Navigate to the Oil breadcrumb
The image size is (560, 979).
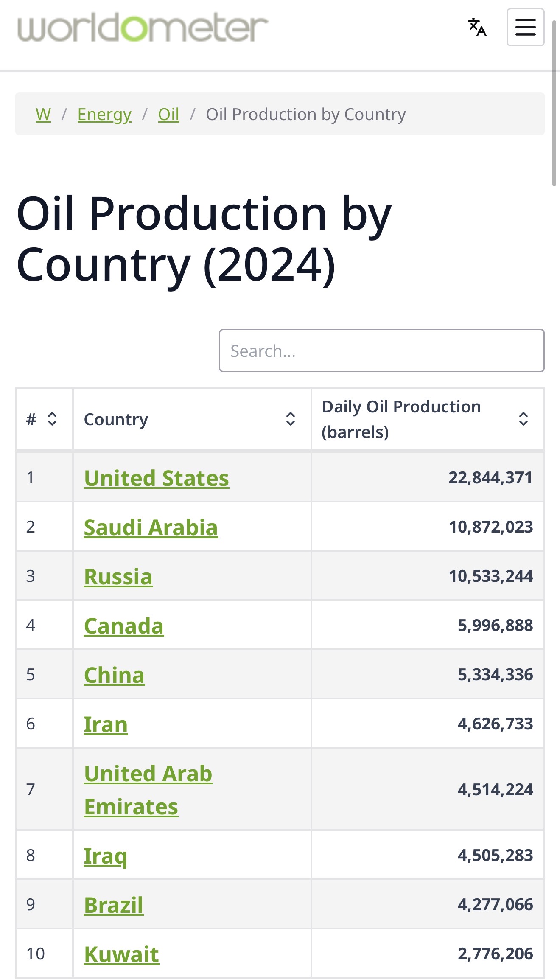[168, 114]
